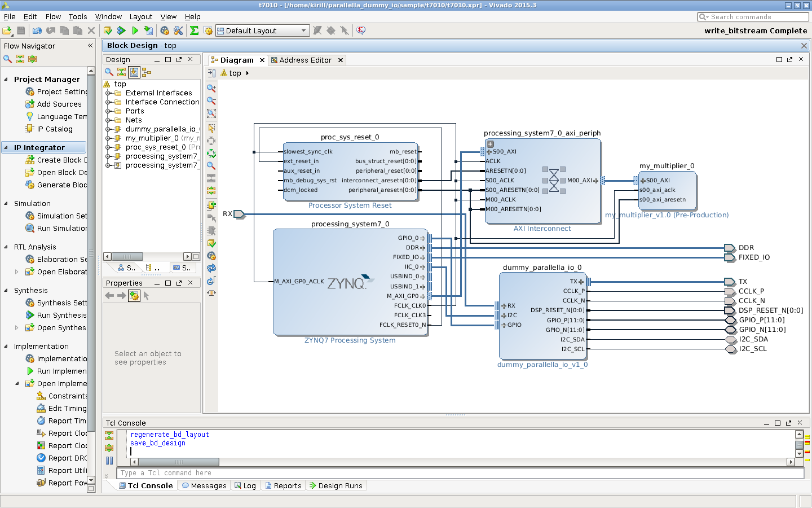The width and height of the screenshot is (812, 508).
Task: Open the Default Layout dropdown
Action: coord(263,30)
